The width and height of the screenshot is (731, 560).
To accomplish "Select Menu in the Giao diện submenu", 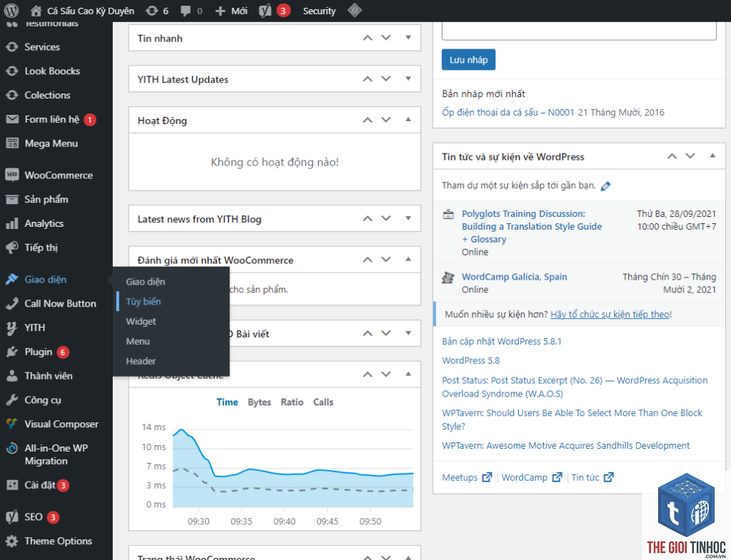I will [x=138, y=342].
